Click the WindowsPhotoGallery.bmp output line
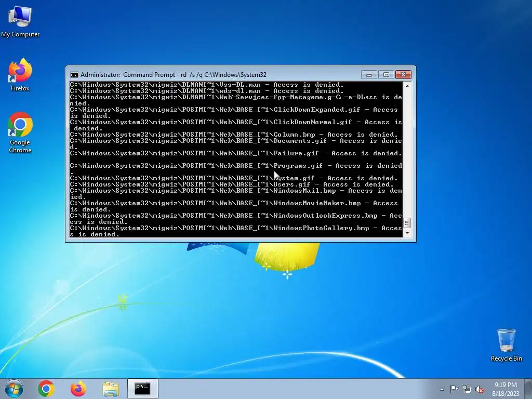Image resolution: width=532 pixels, height=399 pixels. (236, 231)
